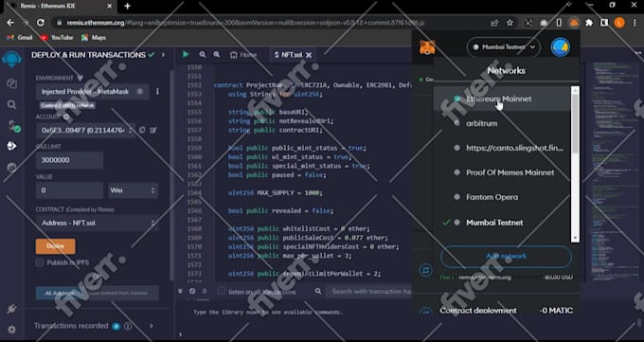Click the info icon next to Transactions recorded
Screen dimensions: 644x342
[x=128, y=326]
